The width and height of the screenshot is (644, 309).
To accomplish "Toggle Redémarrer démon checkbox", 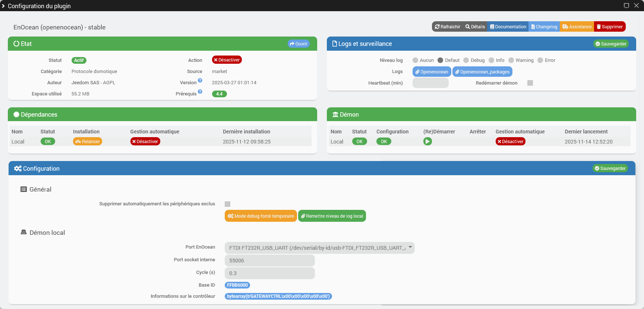I will pos(530,83).
